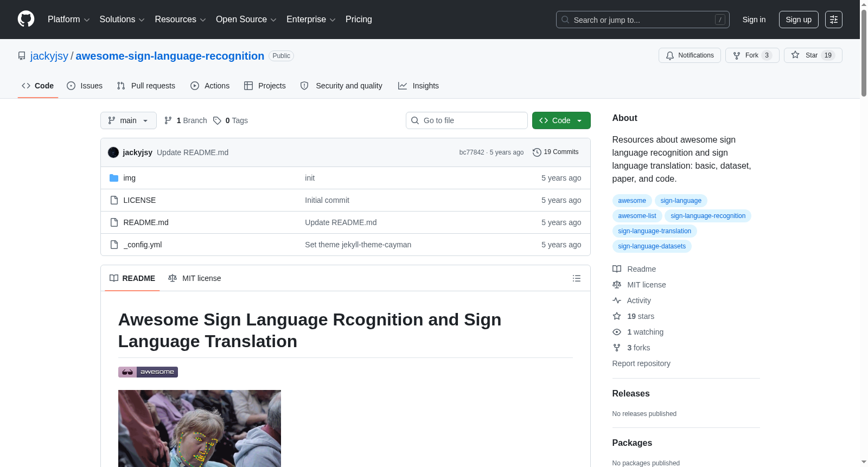Open the Pricing page
The width and height of the screenshot is (868, 467).
click(x=359, y=20)
